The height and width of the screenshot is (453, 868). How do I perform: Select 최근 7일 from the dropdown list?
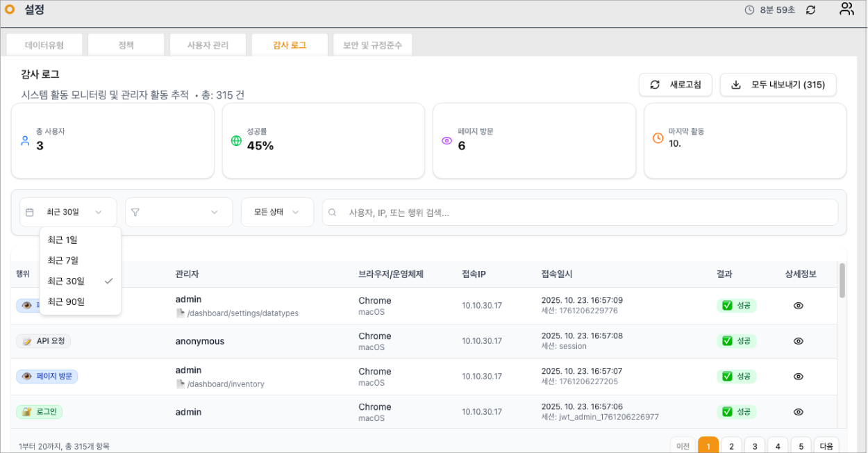(81, 261)
